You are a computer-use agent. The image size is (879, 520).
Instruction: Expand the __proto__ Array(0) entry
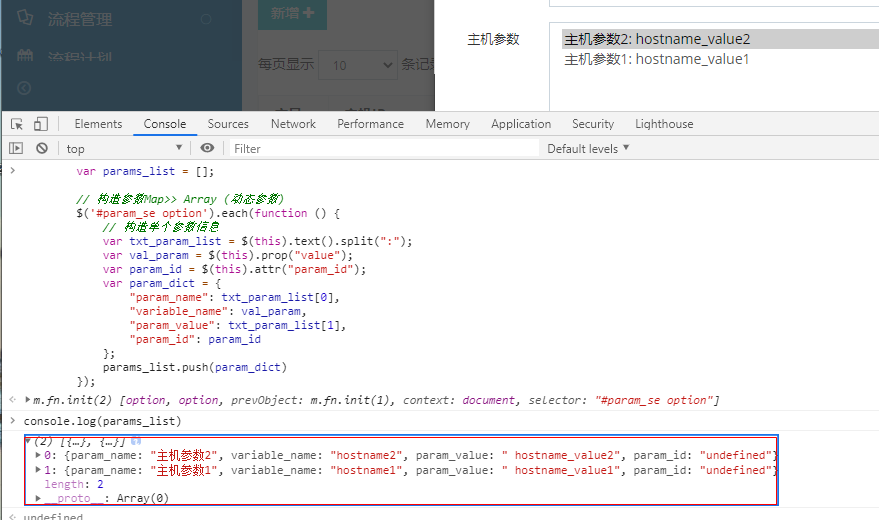tap(38, 498)
